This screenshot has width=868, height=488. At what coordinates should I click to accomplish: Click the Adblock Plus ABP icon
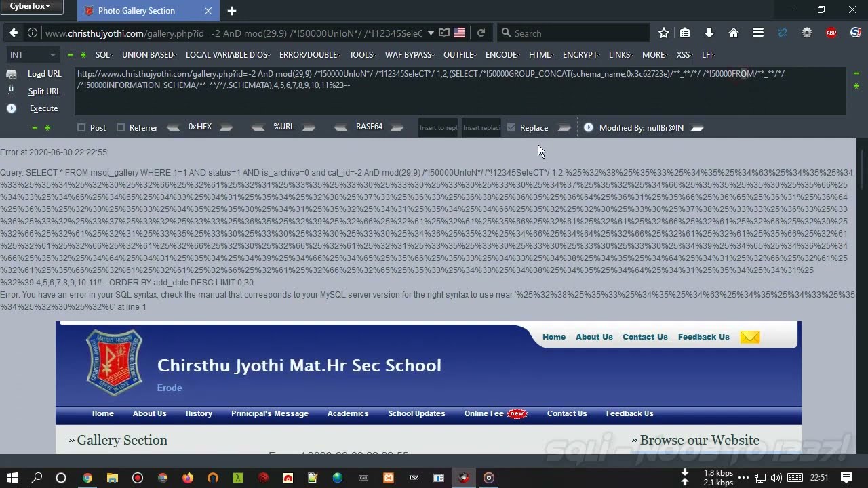831,33
